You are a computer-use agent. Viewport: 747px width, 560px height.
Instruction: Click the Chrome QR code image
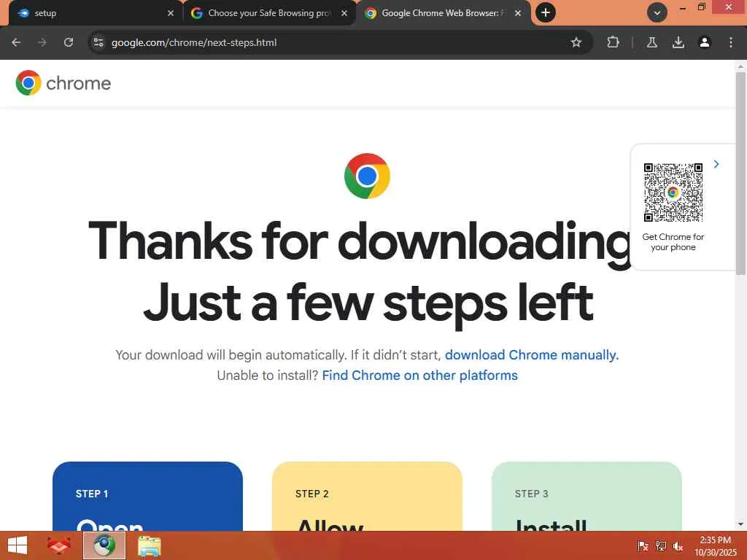tap(673, 192)
